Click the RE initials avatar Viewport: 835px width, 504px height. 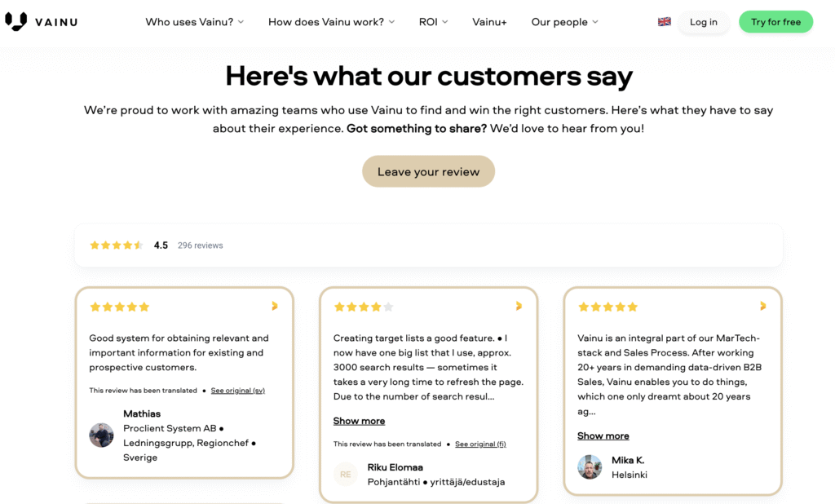346,474
